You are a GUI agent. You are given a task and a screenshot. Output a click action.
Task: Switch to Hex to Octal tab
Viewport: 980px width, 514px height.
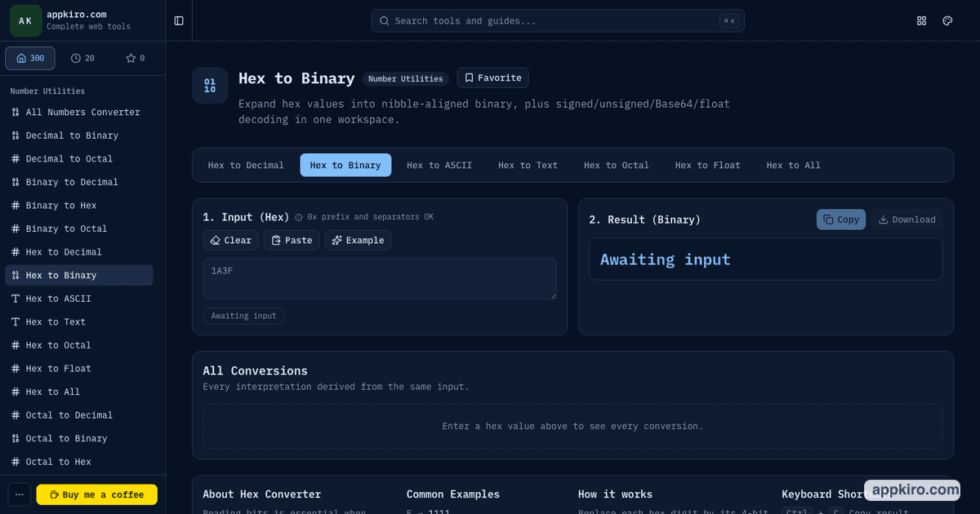[x=617, y=165]
